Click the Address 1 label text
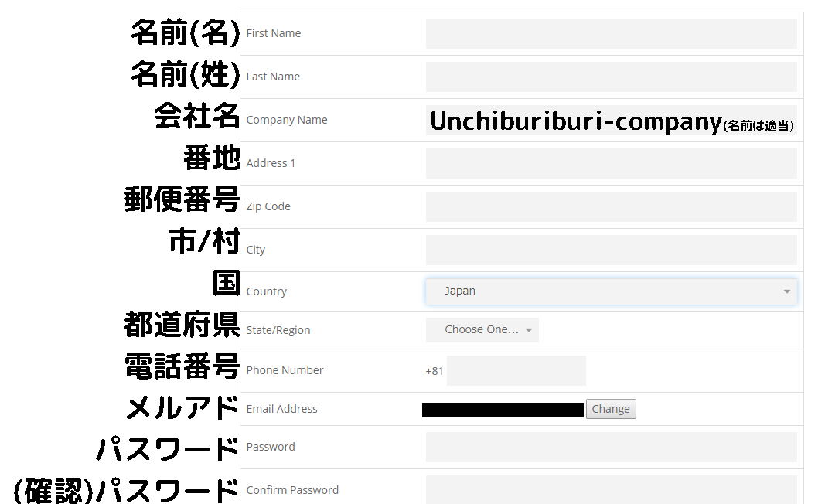 (x=271, y=163)
